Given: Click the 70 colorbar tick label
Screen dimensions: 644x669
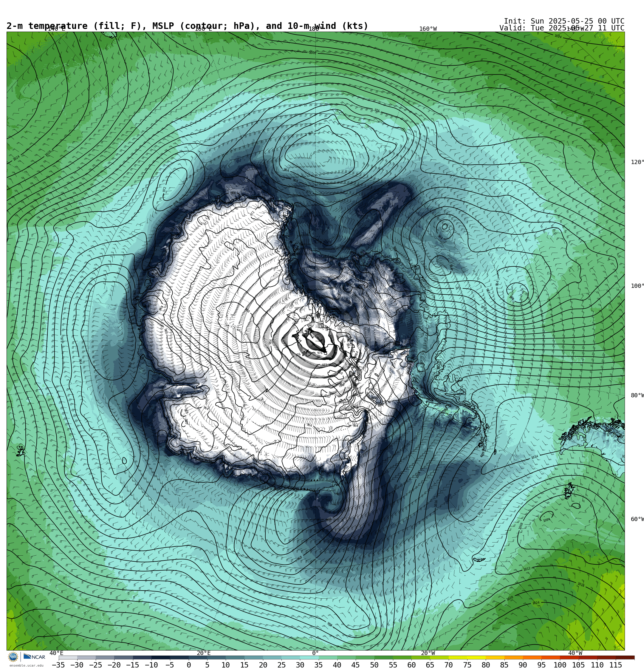Looking at the screenshot, I should click(449, 665).
